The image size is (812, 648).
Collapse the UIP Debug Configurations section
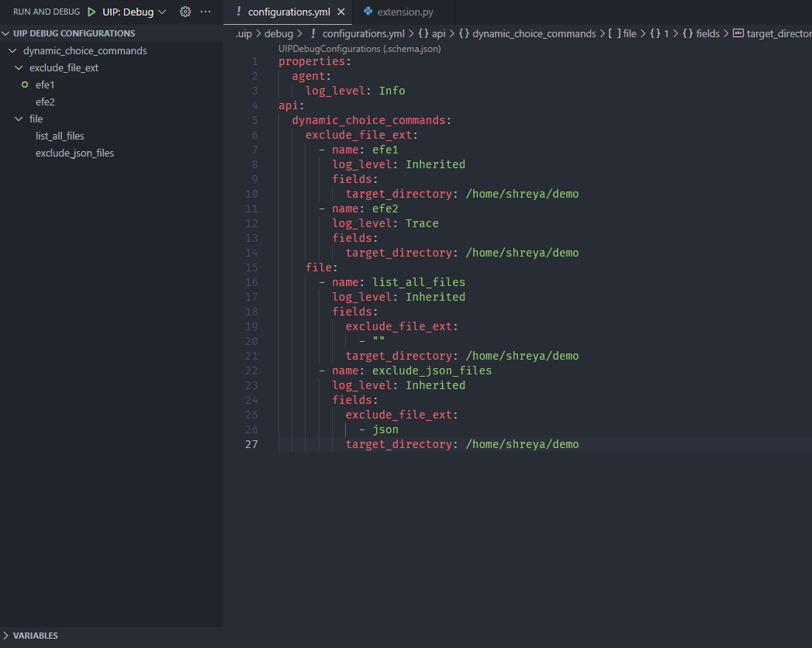pyautogui.click(x=6, y=33)
